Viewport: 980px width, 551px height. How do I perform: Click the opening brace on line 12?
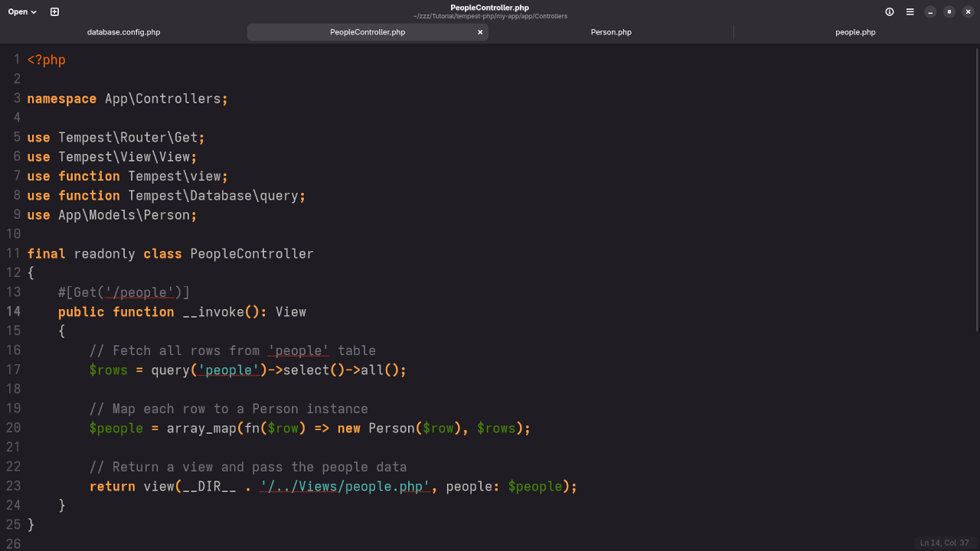[x=31, y=273]
